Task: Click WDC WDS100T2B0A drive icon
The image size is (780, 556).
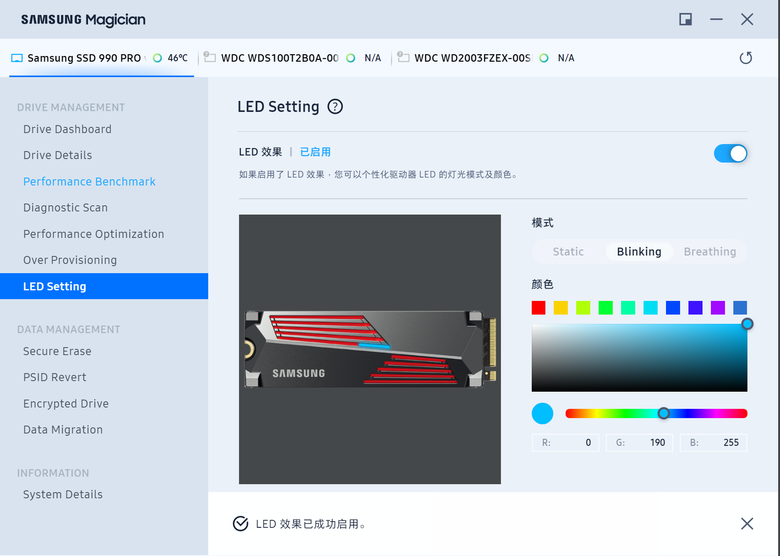Action: coord(210,58)
